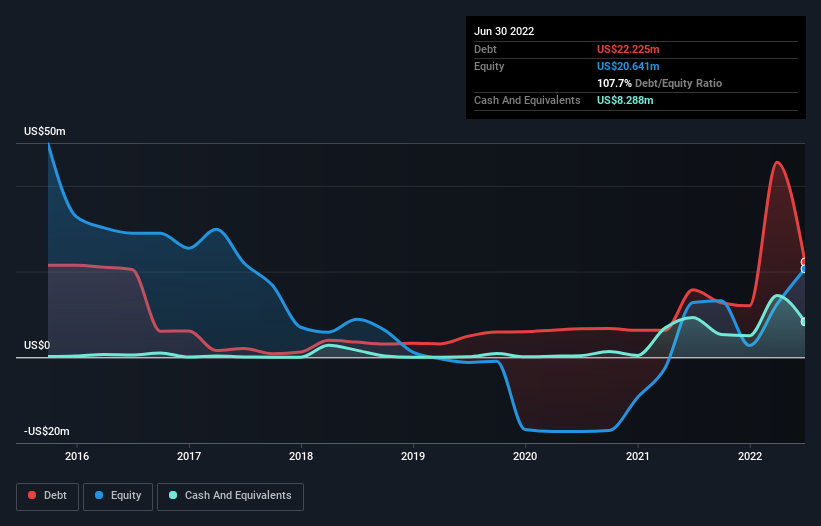
Task: Select the 107.7% Debt/Equity Ratio text
Action: pyautogui.click(x=659, y=83)
